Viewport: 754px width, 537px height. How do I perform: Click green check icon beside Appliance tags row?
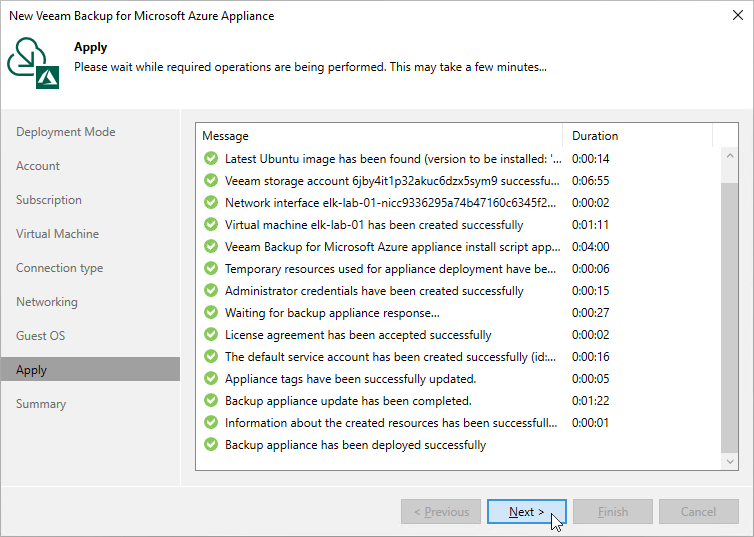[211, 379]
